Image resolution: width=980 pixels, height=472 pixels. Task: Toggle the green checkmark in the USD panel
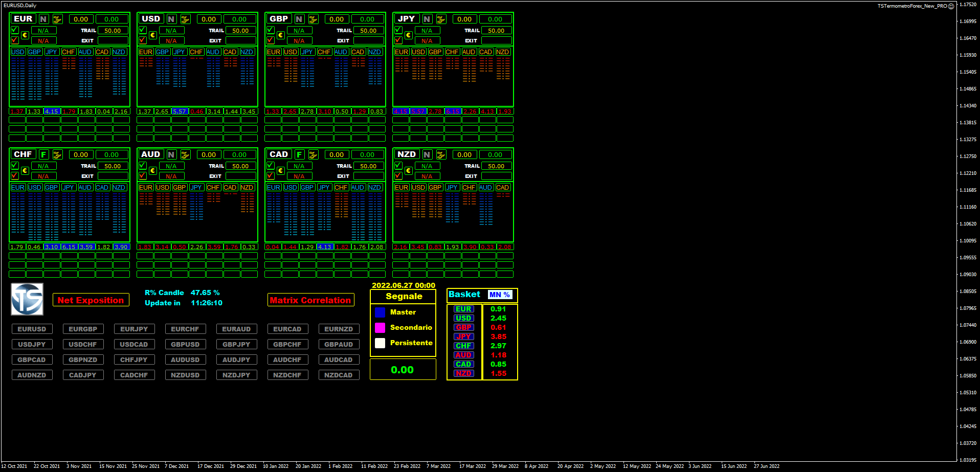click(142, 30)
